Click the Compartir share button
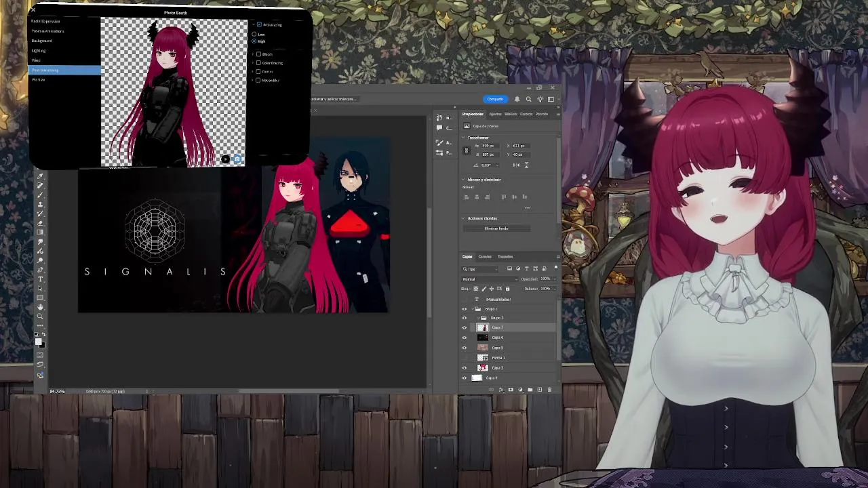The image size is (868, 488). click(x=495, y=99)
